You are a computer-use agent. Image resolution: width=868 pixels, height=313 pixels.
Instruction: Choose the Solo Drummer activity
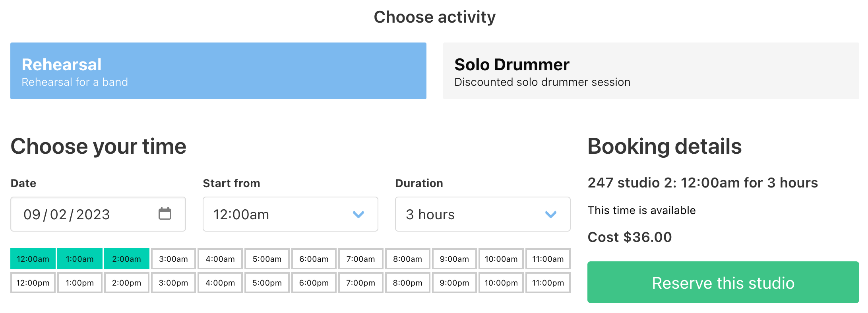(651, 71)
